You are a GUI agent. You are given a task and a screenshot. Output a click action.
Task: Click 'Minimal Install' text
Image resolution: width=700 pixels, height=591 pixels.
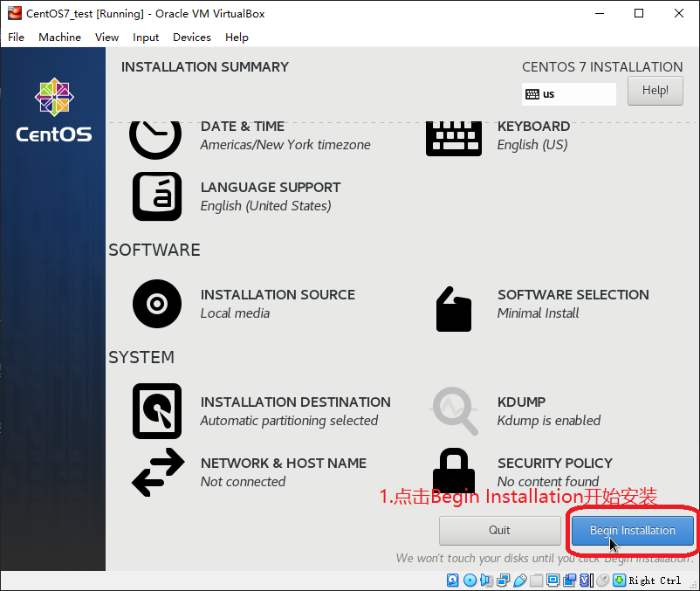(538, 313)
